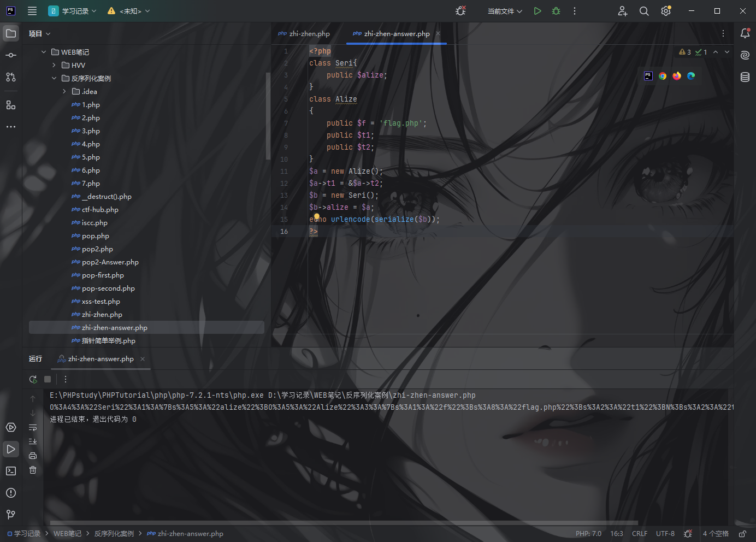Open the Services tool window
The image size is (756, 542).
pyautogui.click(x=11, y=427)
